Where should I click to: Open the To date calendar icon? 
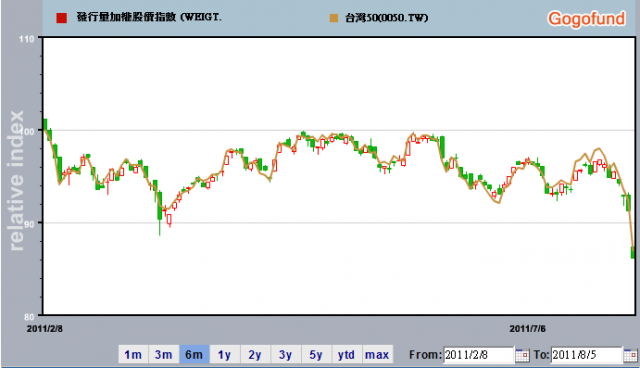click(x=630, y=355)
